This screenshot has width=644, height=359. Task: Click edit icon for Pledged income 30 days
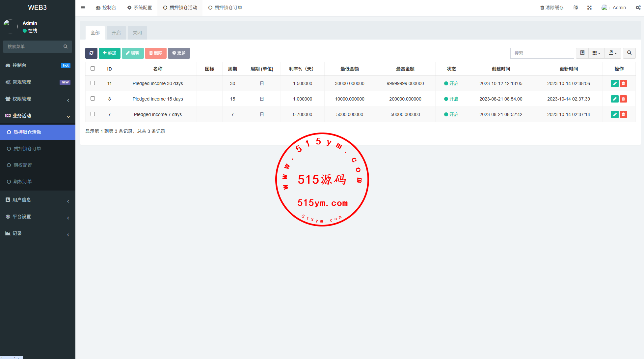[x=614, y=84]
